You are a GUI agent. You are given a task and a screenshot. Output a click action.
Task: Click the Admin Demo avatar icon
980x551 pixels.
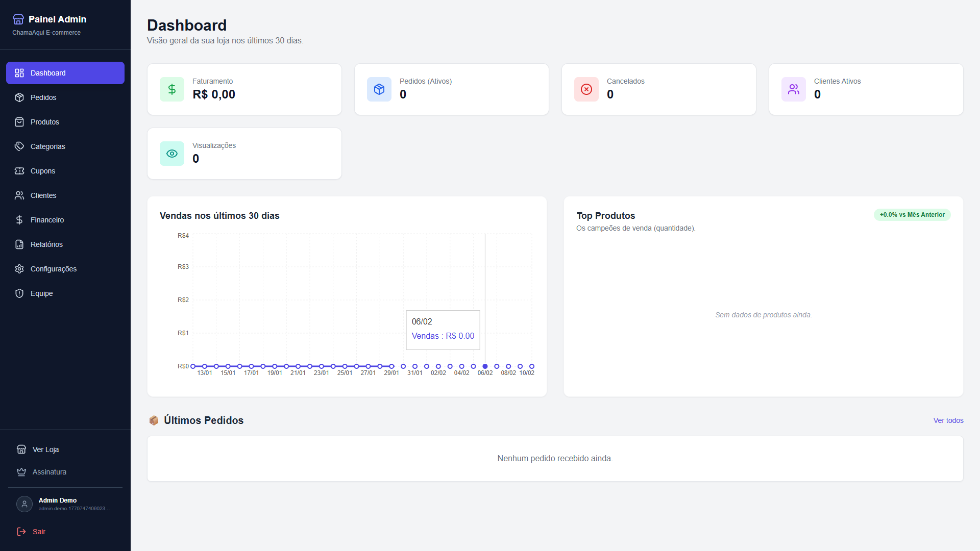pyautogui.click(x=24, y=504)
